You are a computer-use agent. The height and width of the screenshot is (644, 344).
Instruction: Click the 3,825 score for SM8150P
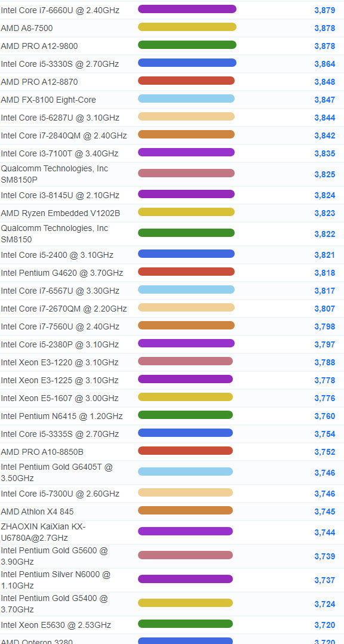325,174
